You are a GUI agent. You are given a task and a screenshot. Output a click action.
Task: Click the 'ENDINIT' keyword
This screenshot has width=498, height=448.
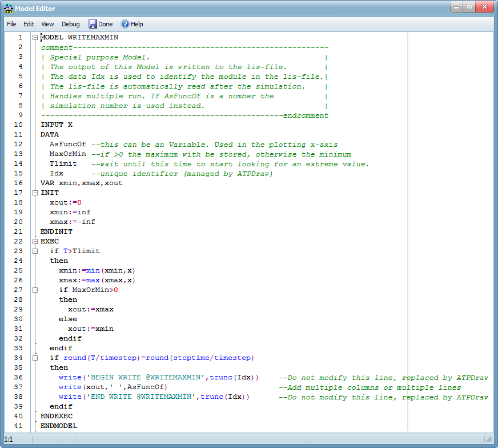pos(57,231)
